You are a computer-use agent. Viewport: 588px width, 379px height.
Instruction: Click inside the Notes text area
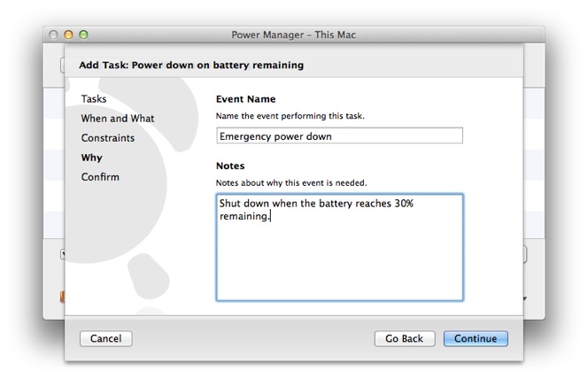pos(340,247)
